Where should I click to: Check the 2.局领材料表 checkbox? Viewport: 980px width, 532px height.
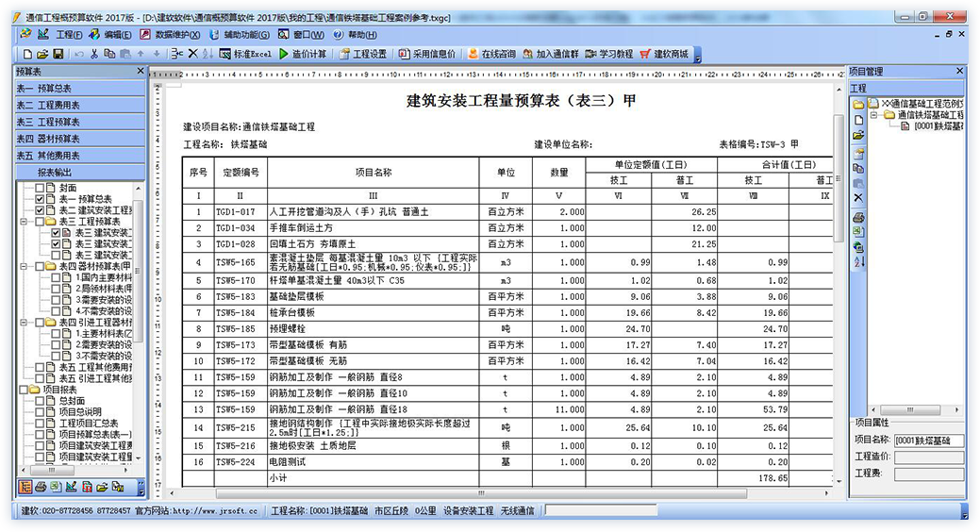click(x=57, y=289)
